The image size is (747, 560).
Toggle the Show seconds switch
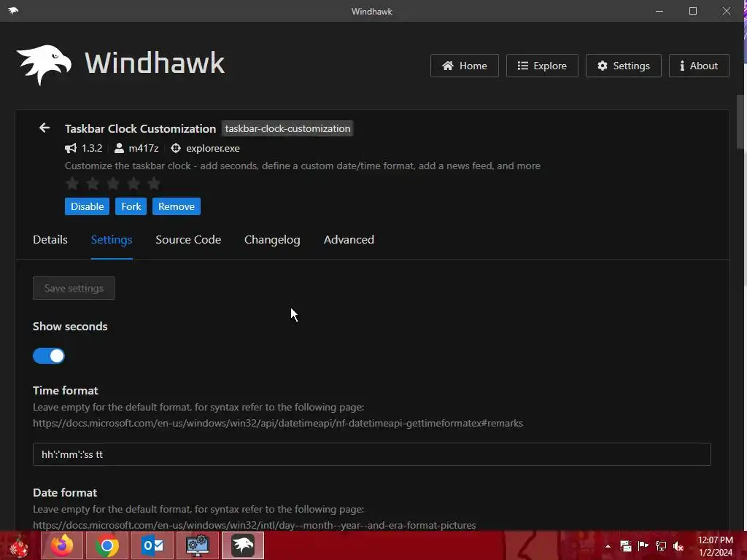pos(49,356)
